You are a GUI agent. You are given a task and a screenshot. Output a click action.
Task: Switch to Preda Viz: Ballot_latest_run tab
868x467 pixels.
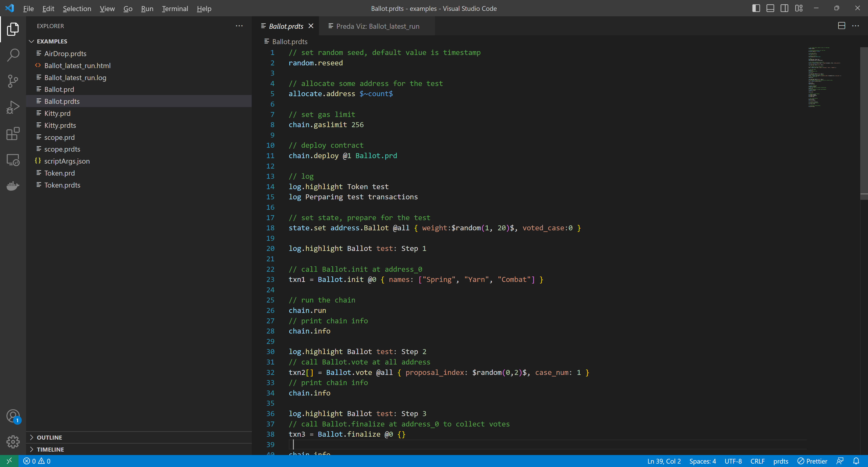point(377,26)
